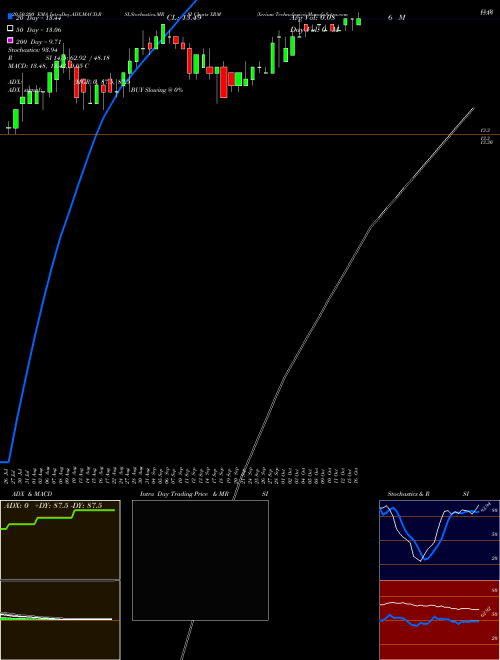Screen dimensions: 500x660
Task: Click the red RSI chart panel
Action: (x=439, y=620)
